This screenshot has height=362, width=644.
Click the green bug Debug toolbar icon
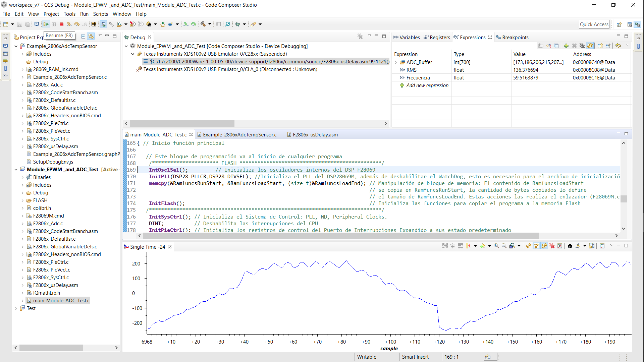(x=238, y=24)
